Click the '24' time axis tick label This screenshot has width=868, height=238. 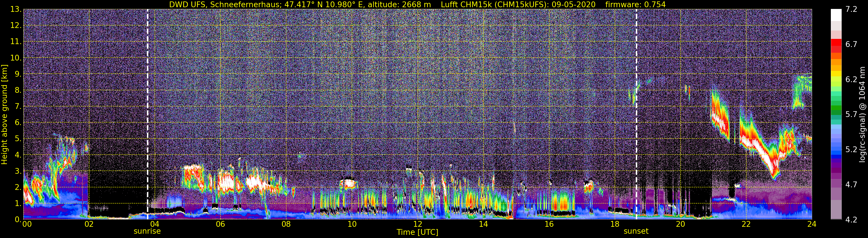coord(812,224)
